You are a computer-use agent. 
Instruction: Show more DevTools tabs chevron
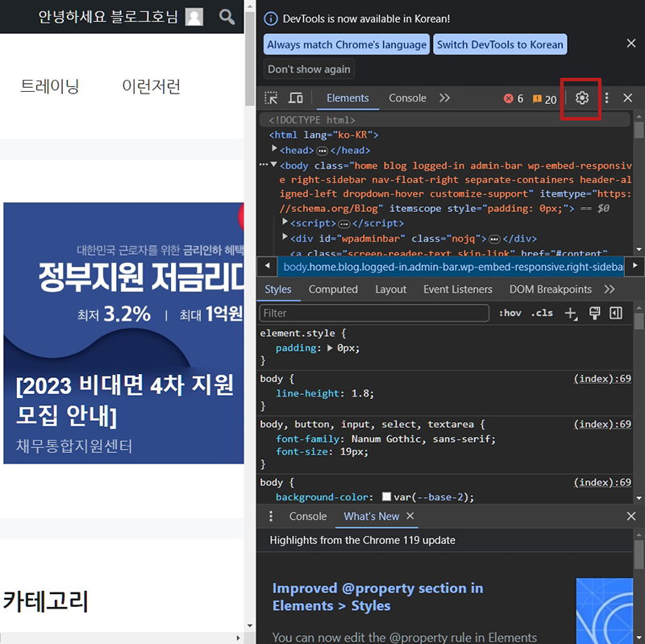pyautogui.click(x=445, y=98)
